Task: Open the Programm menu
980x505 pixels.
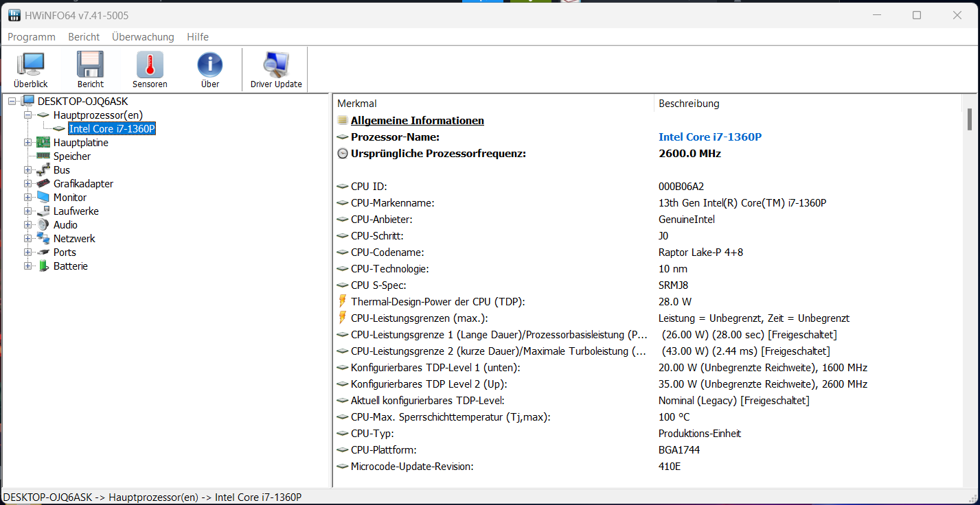Action: (31, 37)
